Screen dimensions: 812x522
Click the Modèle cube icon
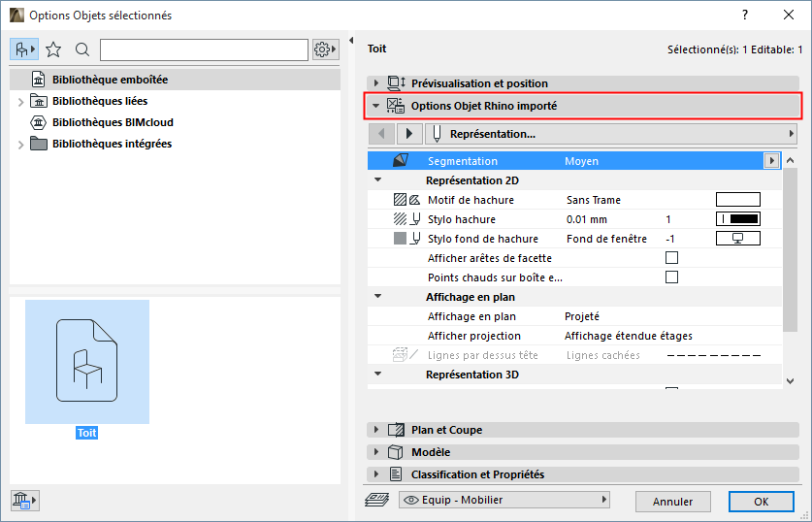click(396, 452)
